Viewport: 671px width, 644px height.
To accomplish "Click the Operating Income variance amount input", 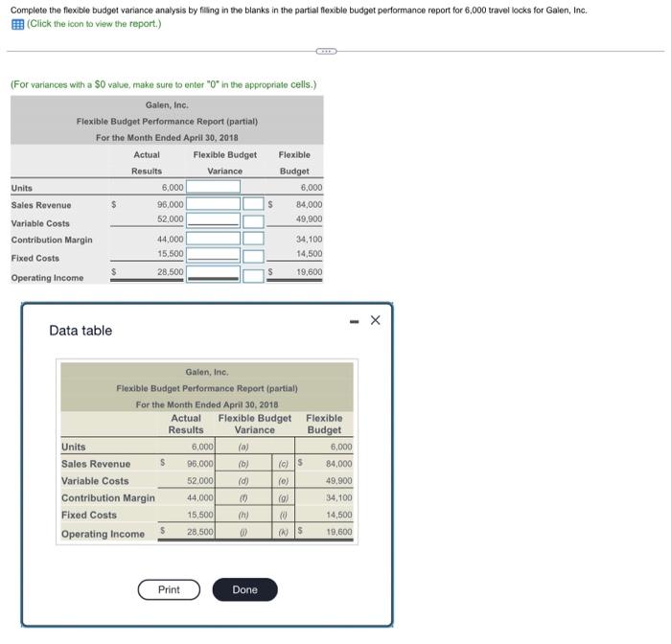I will [x=213, y=274].
